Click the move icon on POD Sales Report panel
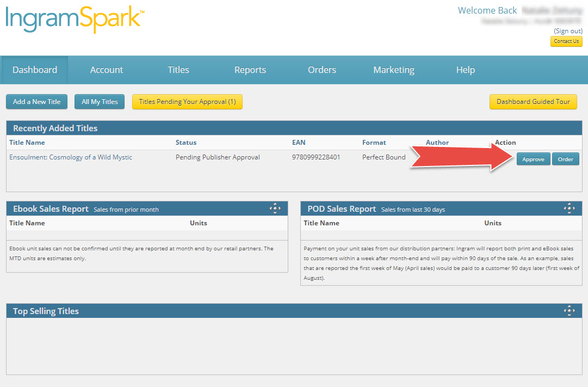588x387 pixels. point(570,208)
